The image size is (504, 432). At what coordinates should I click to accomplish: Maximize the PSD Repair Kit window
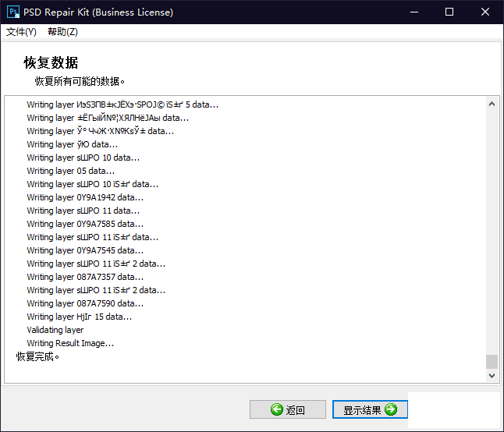[449, 12]
